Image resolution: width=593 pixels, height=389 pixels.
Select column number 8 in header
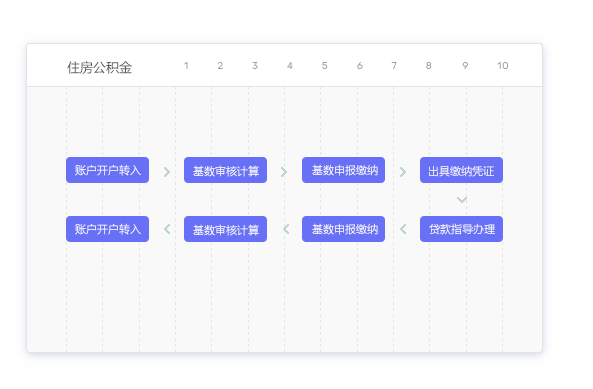point(428,66)
